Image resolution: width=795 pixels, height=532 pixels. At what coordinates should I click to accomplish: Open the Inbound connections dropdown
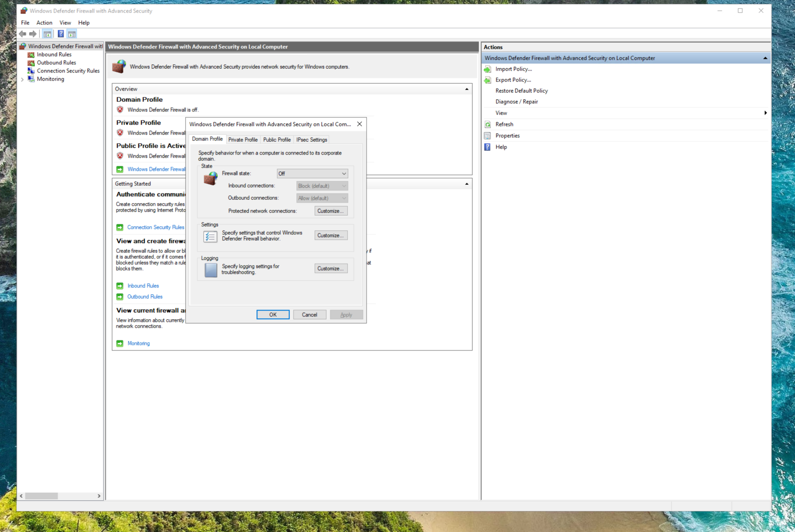click(322, 186)
